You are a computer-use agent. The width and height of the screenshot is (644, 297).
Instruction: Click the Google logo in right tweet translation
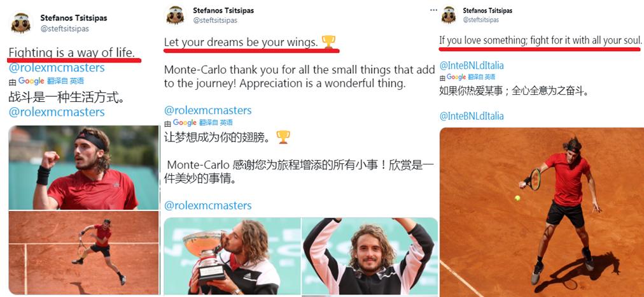tap(456, 77)
